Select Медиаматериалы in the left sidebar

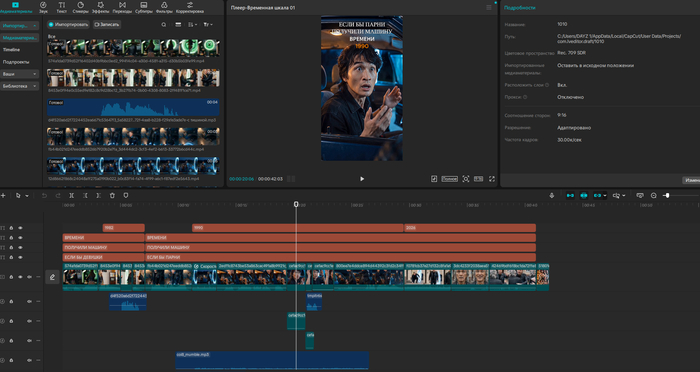click(x=19, y=38)
